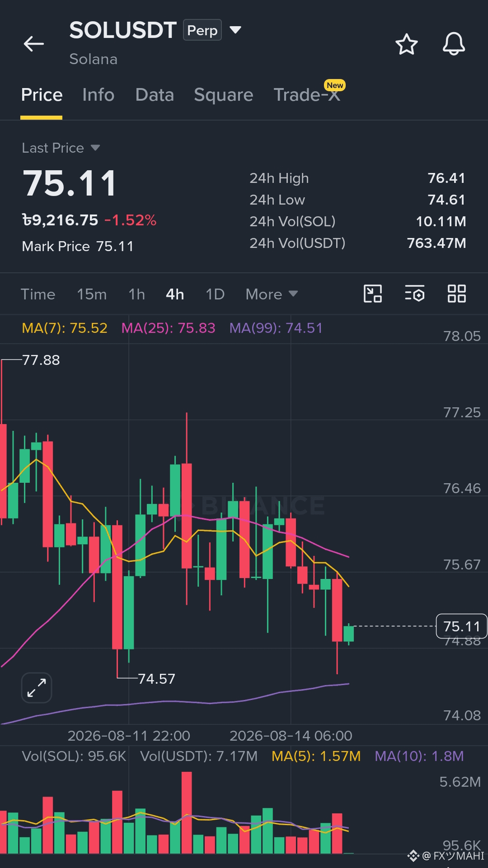This screenshot has width=488, height=868.
Task: Open the chart drawing tools icon
Action: [373, 294]
